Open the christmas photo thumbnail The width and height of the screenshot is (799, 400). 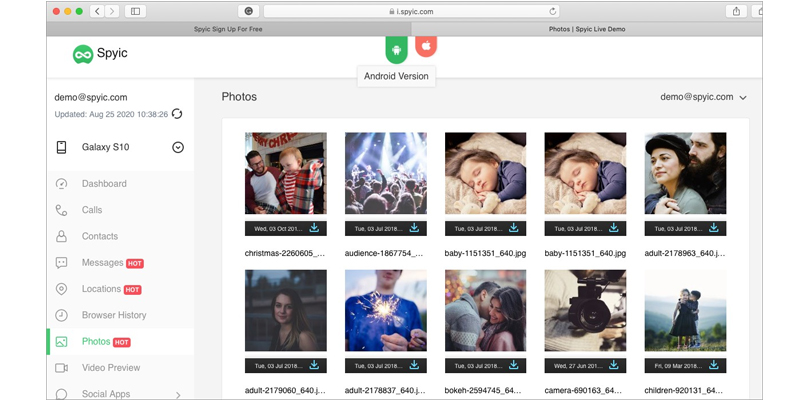(285, 173)
